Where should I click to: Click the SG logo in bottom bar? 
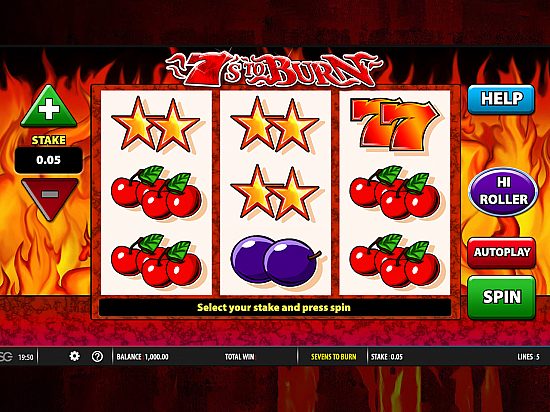tap(6, 357)
